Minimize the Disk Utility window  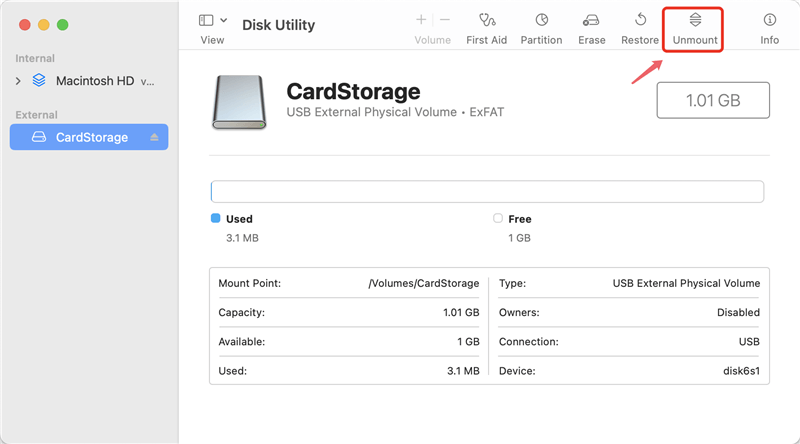click(43, 24)
